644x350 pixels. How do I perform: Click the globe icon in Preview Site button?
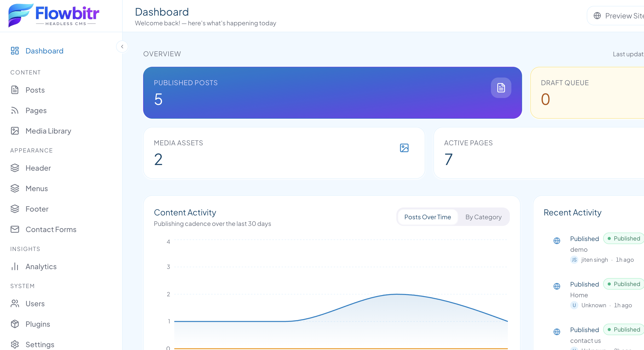(597, 16)
